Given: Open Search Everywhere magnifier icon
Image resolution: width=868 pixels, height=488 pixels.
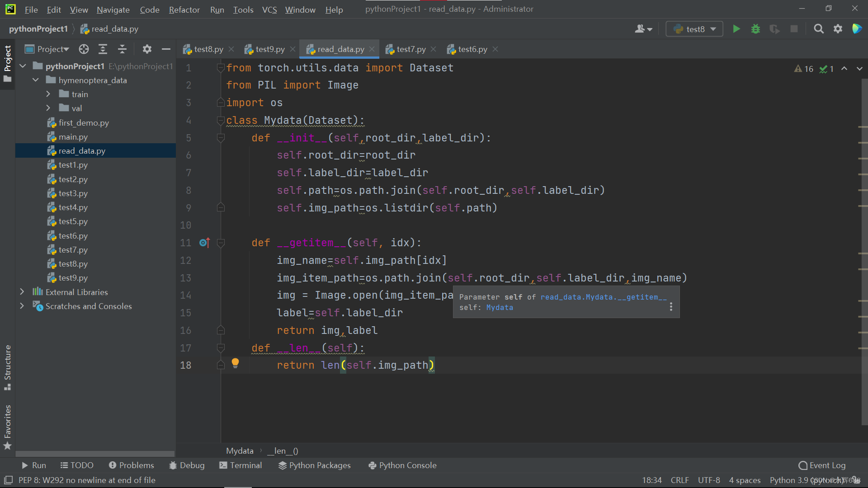Looking at the screenshot, I should tap(818, 29).
